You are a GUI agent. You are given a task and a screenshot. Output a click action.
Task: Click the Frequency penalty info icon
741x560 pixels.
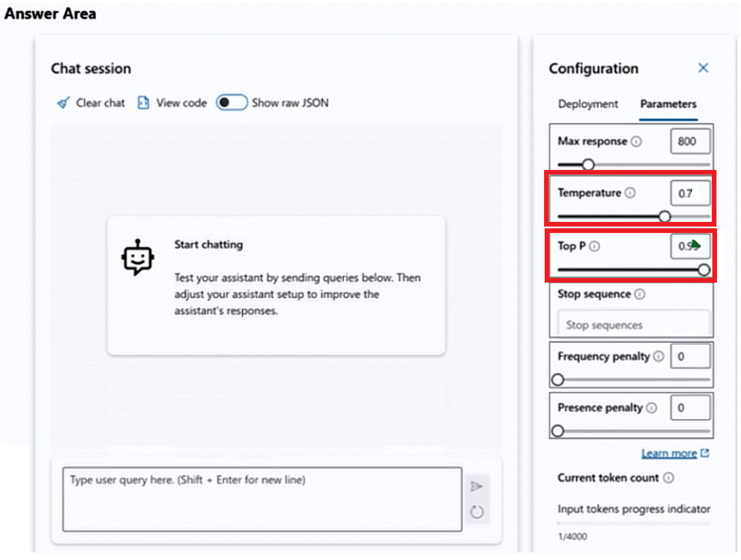659,356
